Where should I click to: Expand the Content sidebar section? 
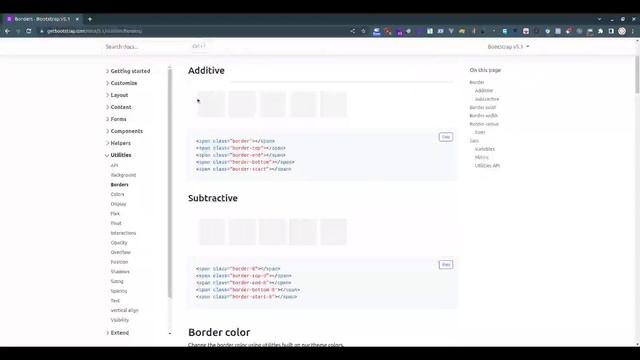click(119, 107)
